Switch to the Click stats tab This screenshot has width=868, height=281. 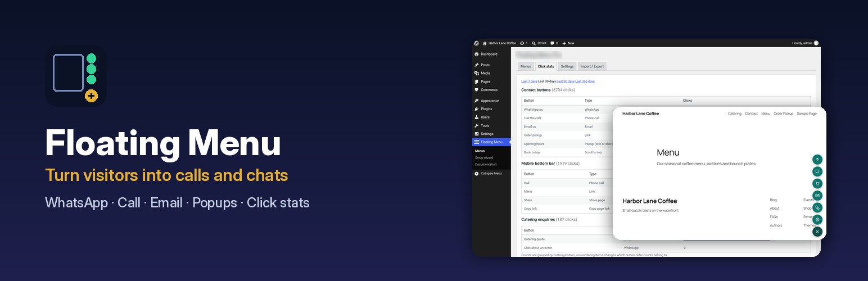[x=546, y=66]
